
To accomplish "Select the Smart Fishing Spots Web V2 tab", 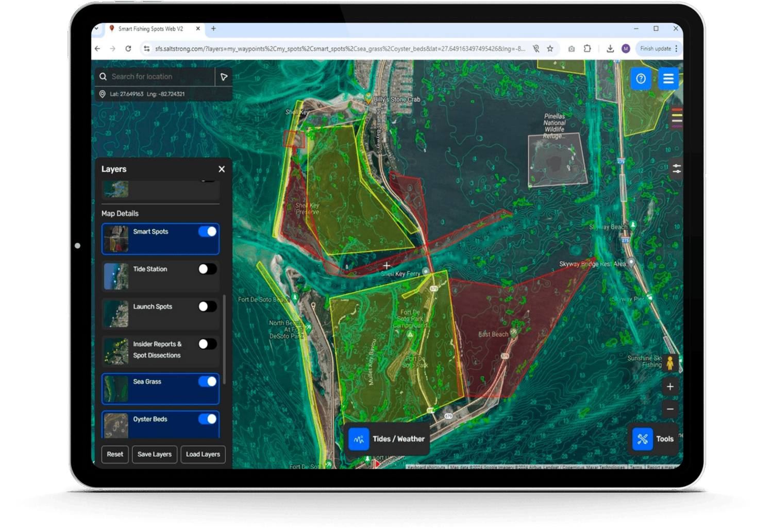I will point(150,29).
